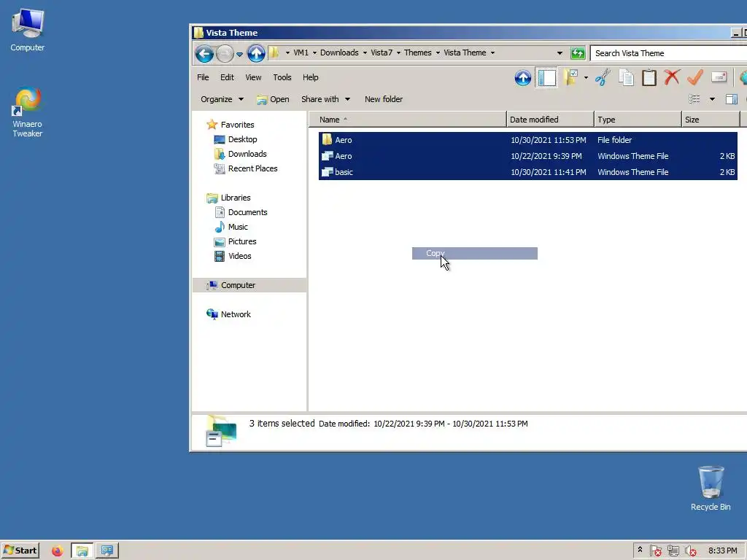Toggle the preview pane button
Screen dimensions: 747x560
pos(731,99)
